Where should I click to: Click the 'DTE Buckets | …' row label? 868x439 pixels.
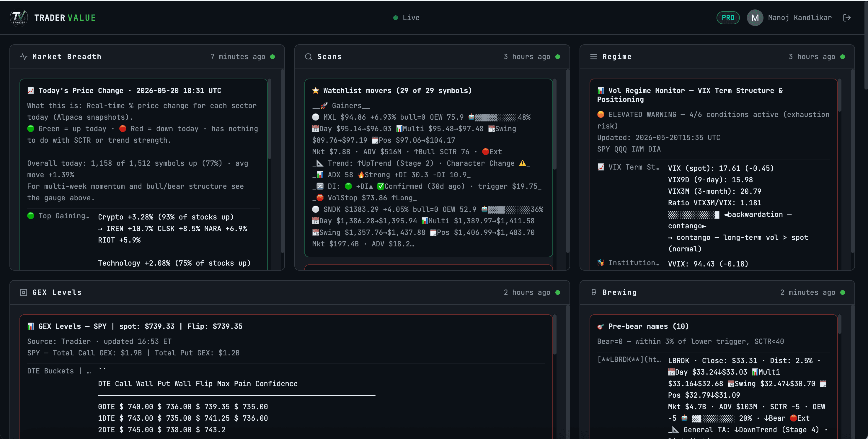pyautogui.click(x=59, y=371)
